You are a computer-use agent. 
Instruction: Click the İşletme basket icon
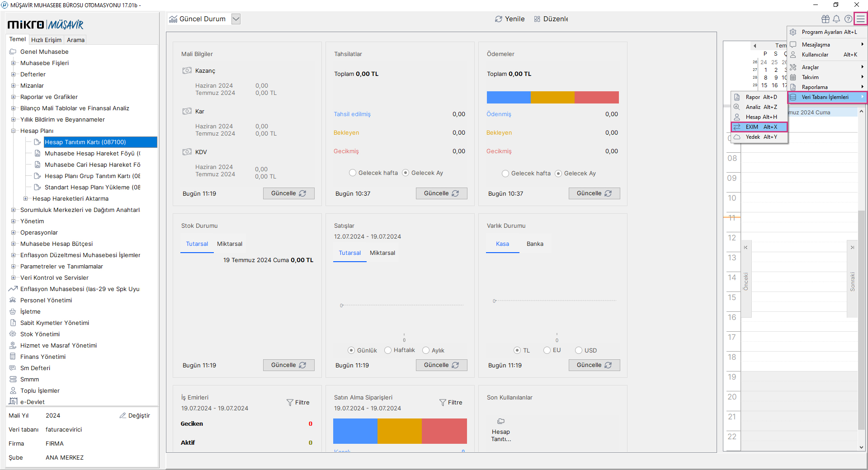tap(13, 311)
